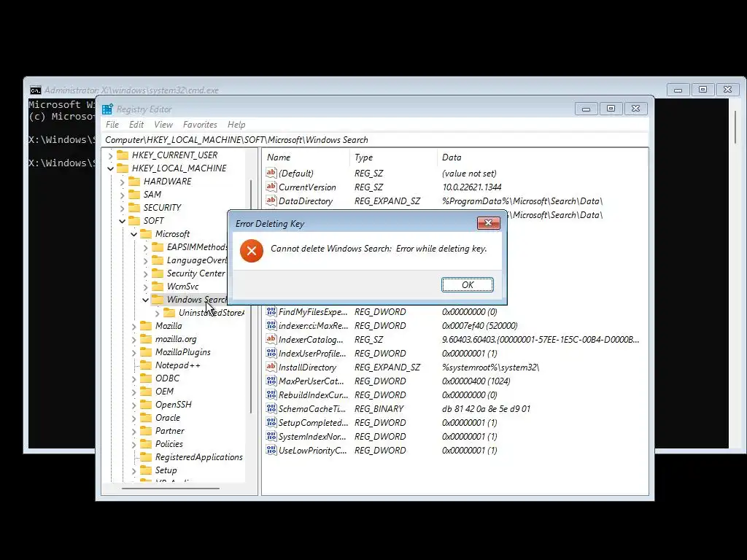The image size is (747, 560).
Task: Click the red error icon in the dialog
Action: pyautogui.click(x=252, y=251)
